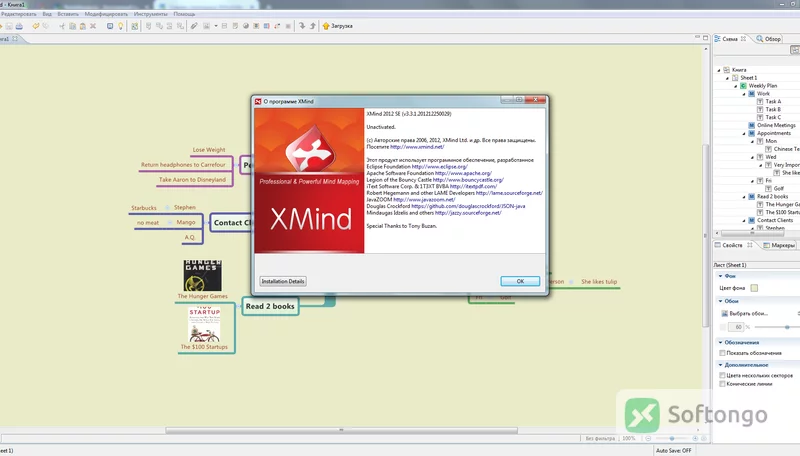Click the Cut scissors icon
800x456 pixels.
pos(62,26)
